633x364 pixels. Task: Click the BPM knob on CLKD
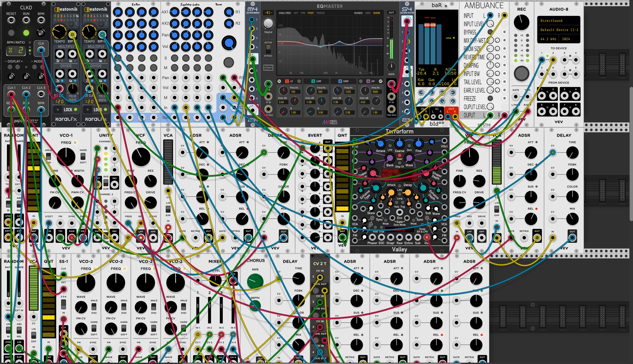41,33
